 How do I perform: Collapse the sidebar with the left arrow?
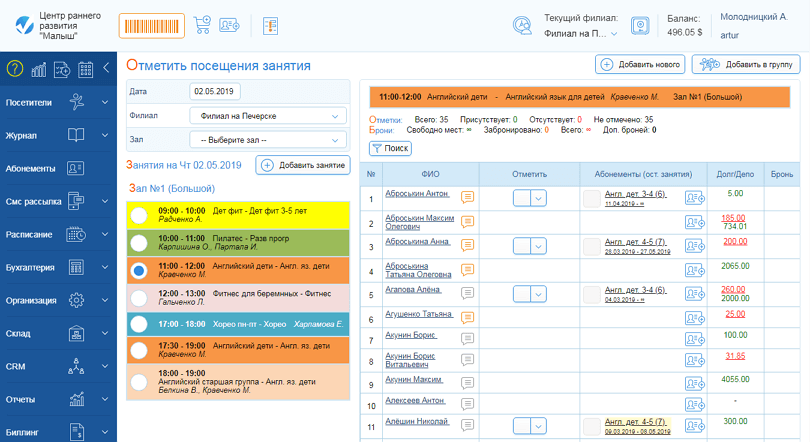click(107, 69)
